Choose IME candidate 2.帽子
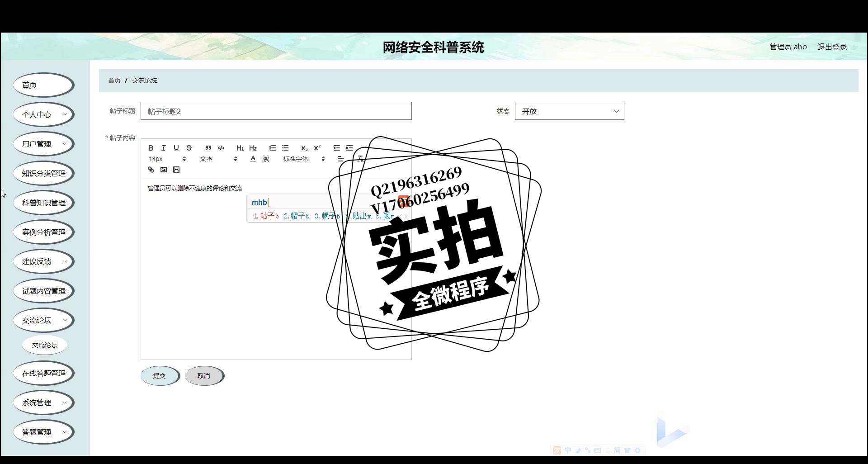 click(x=297, y=216)
